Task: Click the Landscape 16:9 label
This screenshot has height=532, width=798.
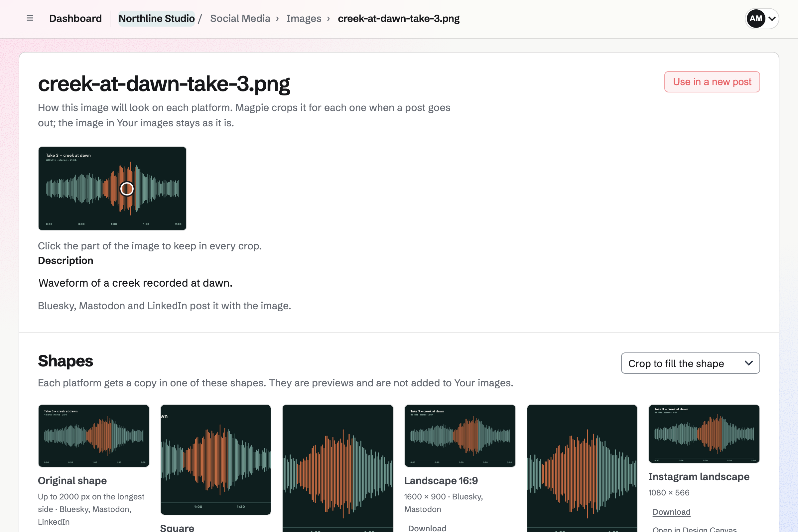Action: [x=441, y=480]
